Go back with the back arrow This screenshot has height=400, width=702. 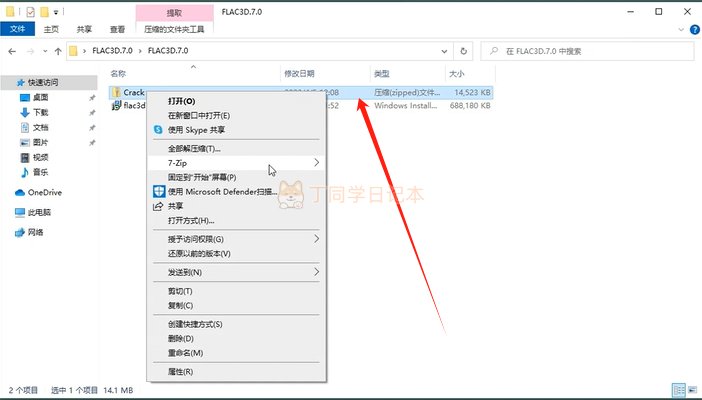pyautogui.click(x=12, y=52)
